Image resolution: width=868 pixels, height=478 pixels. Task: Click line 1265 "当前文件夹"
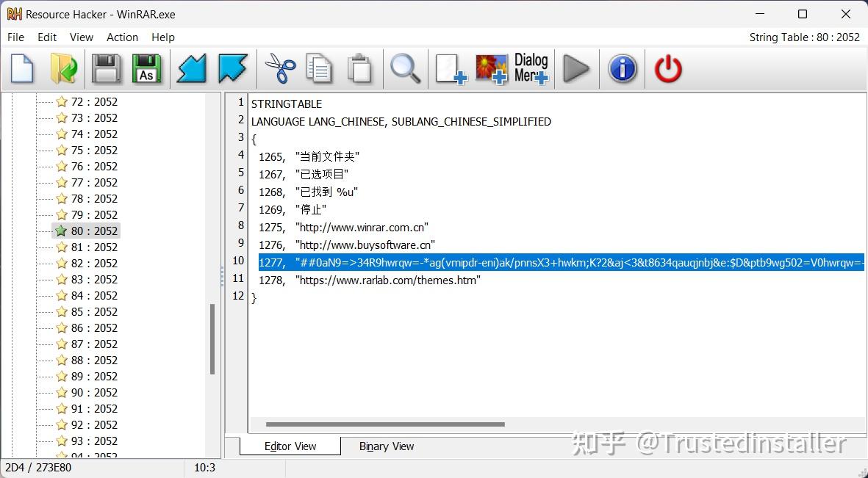coord(309,157)
